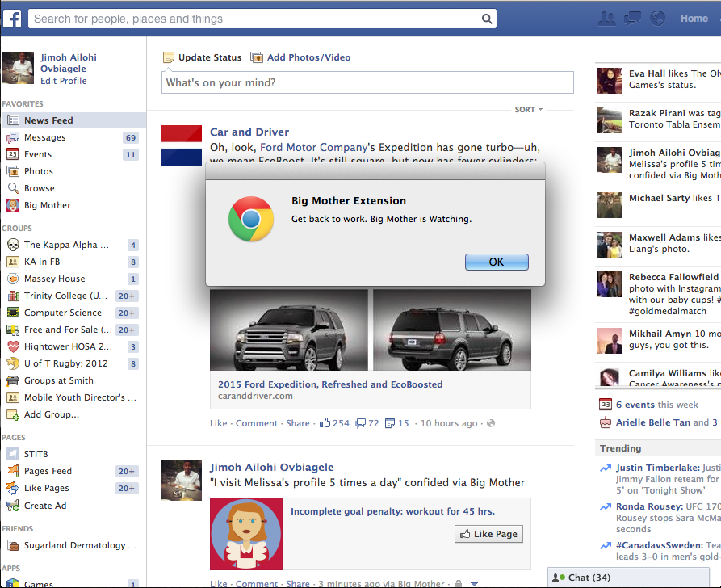Open the post options arrow on Jimoh's post

click(x=474, y=584)
